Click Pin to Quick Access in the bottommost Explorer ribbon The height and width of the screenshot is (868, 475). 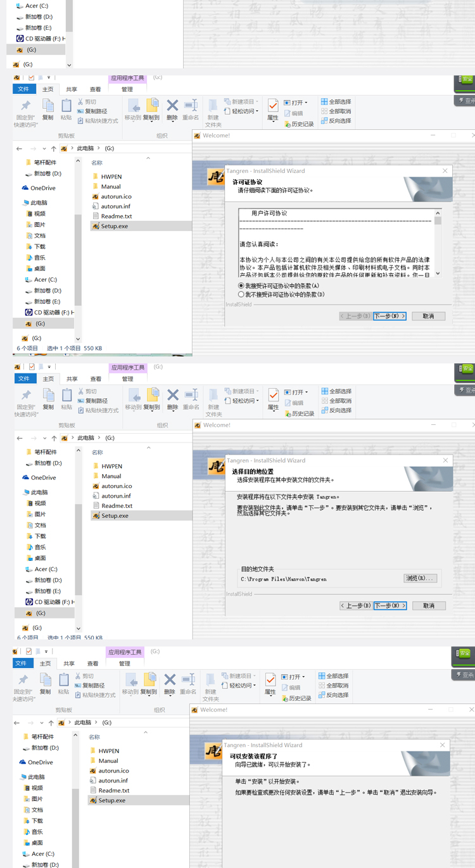pos(23,682)
